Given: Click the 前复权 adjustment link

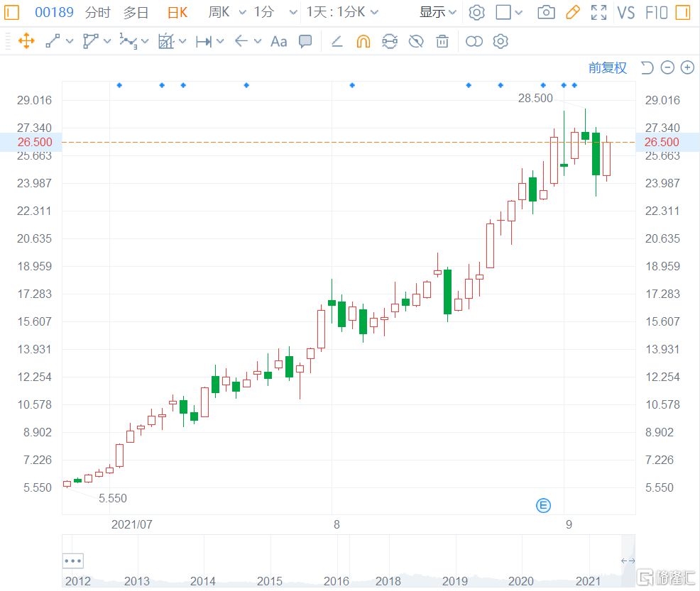Looking at the screenshot, I should [608, 67].
